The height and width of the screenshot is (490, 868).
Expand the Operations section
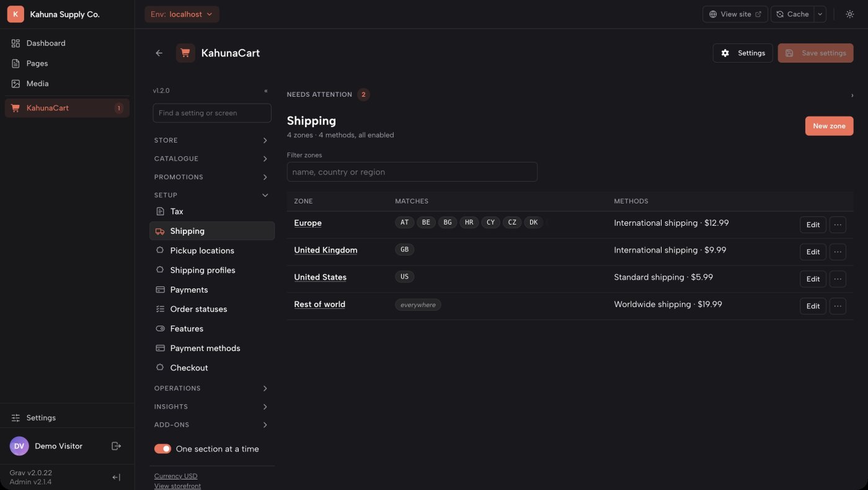[211, 388]
